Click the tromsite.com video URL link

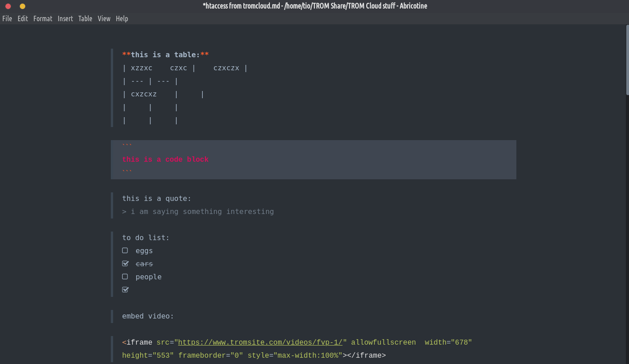point(260,342)
